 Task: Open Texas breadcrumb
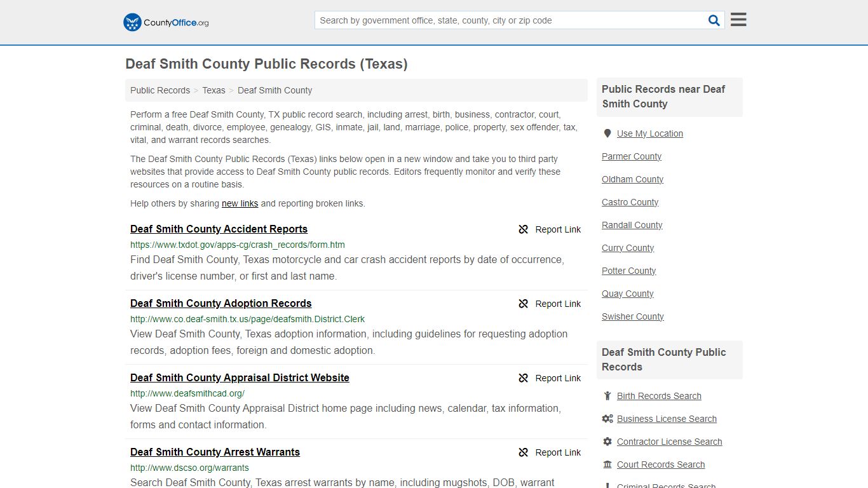pyautogui.click(x=214, y=90)
